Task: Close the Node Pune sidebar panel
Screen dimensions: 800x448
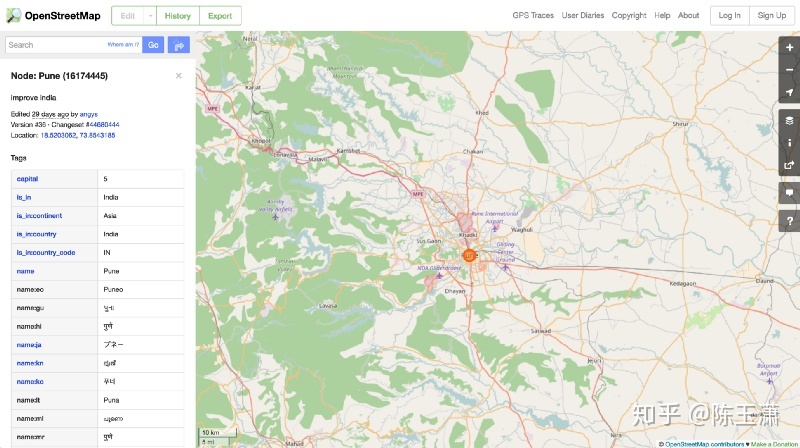Action: (x=179, y=76)
